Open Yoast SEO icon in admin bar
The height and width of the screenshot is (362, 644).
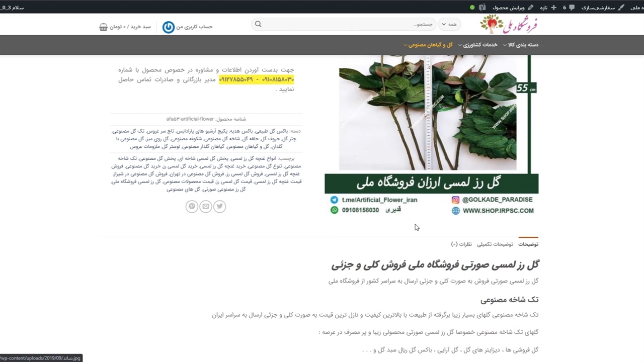tap(482, 8)
